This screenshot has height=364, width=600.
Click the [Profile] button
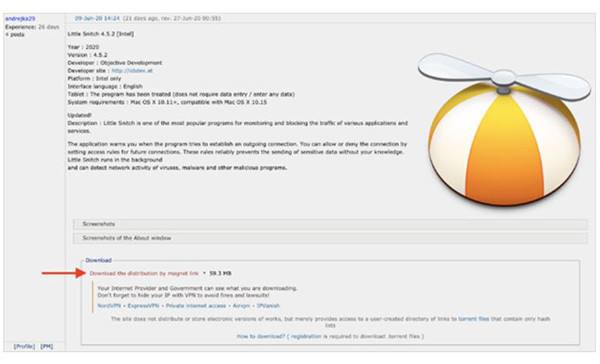(24, 346)
